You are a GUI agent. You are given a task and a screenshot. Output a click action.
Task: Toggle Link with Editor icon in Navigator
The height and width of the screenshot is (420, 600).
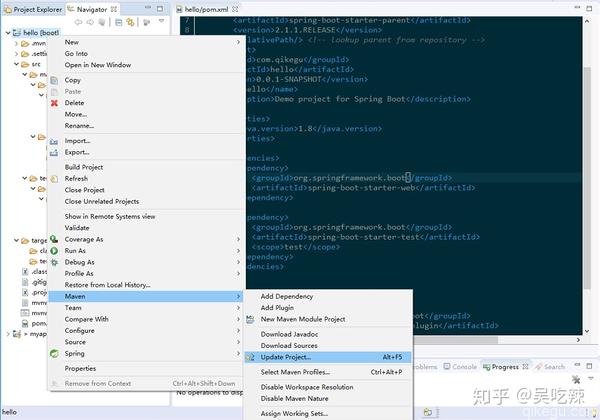pos(130,22)
